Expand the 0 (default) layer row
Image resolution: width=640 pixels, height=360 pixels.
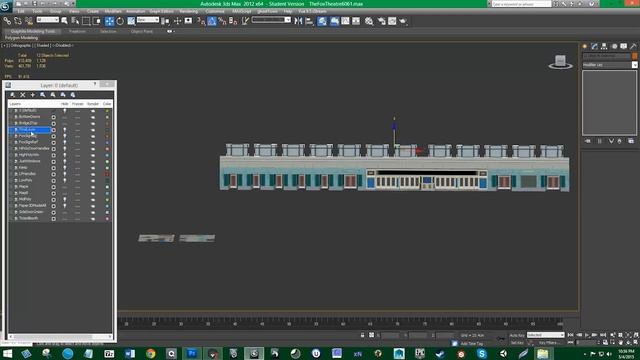[x=12, y=111]
